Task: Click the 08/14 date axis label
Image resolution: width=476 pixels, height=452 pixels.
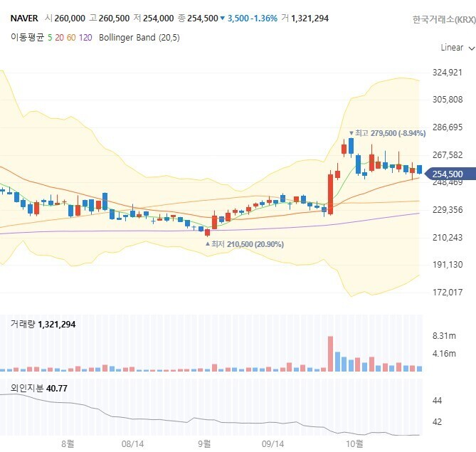Action: point(132,443)
